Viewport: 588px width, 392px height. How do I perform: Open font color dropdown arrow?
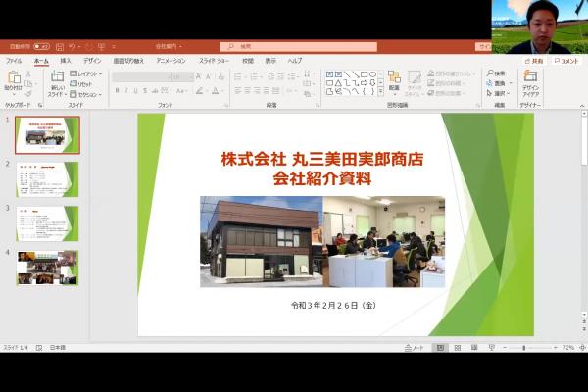point(223,91)
